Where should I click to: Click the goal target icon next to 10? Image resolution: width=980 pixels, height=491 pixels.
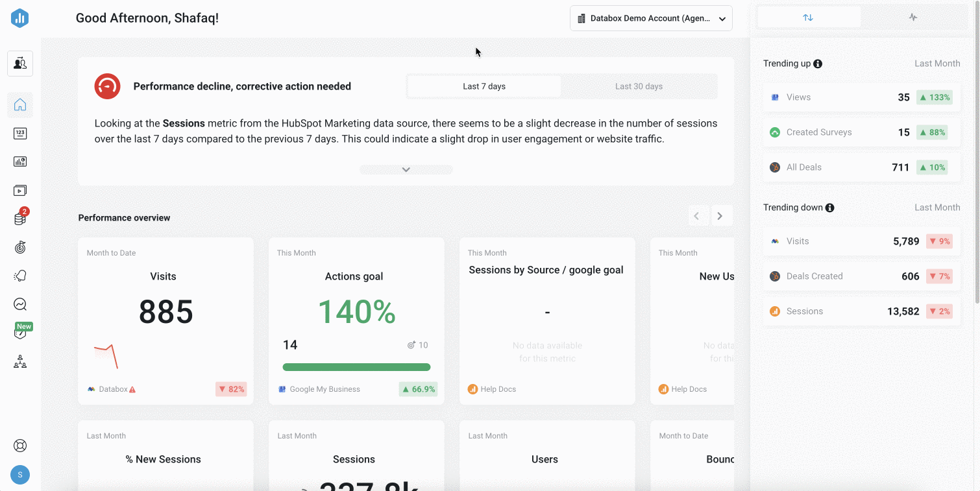[411, 345]
